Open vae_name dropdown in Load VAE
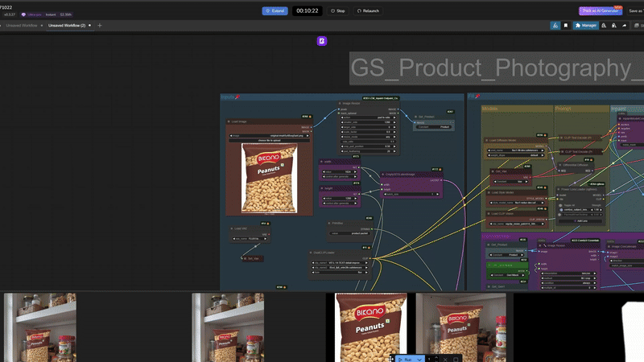644x362 pixels. click(x=250, y=238)
